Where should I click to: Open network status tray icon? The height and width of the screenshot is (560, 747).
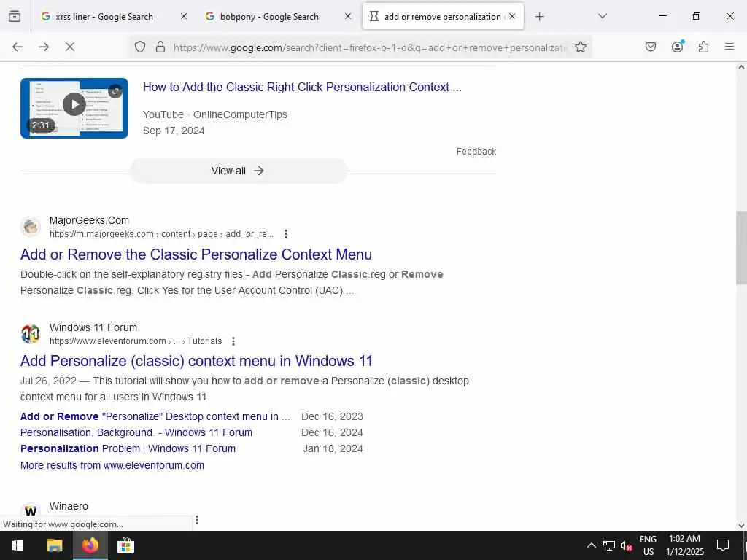[x=609, y=545]
